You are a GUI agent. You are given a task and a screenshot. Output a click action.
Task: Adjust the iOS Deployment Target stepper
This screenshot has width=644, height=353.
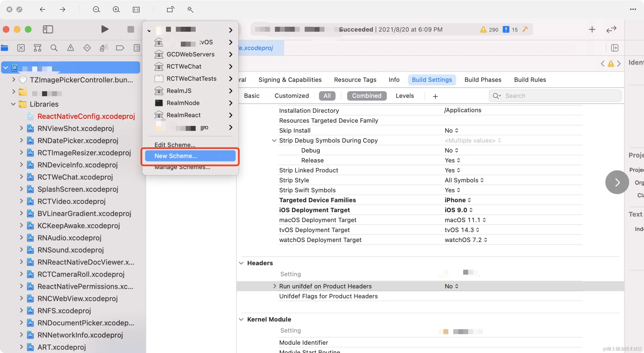[x=472, y=210]
